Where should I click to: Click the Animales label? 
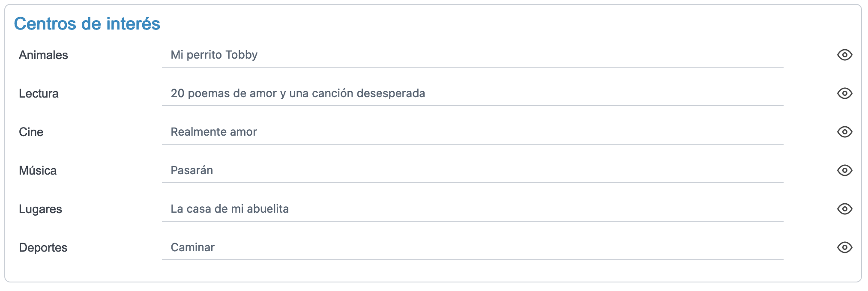click(x=43, y=55)
